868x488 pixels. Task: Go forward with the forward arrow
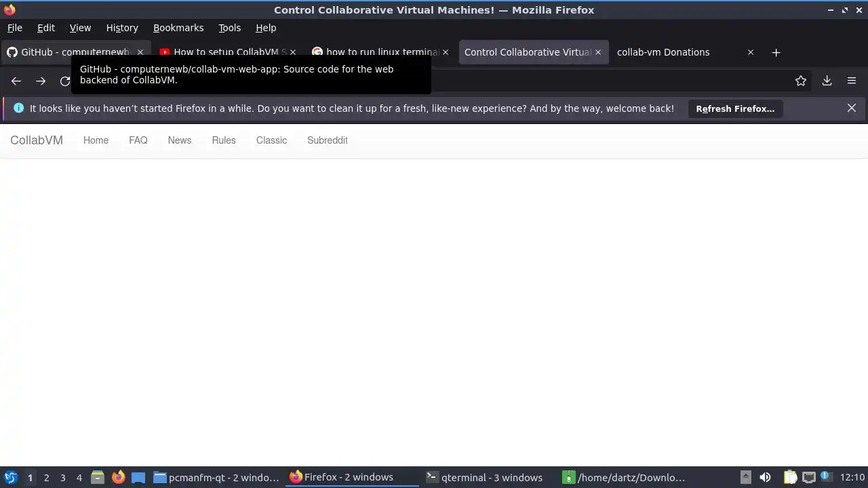pos(41,81)
